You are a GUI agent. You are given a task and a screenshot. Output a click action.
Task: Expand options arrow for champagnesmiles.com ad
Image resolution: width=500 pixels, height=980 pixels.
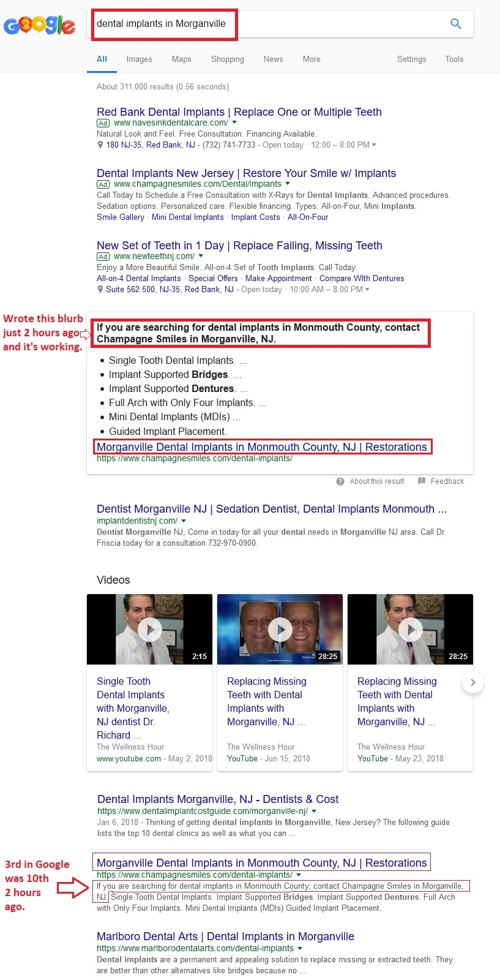[288, 184]
